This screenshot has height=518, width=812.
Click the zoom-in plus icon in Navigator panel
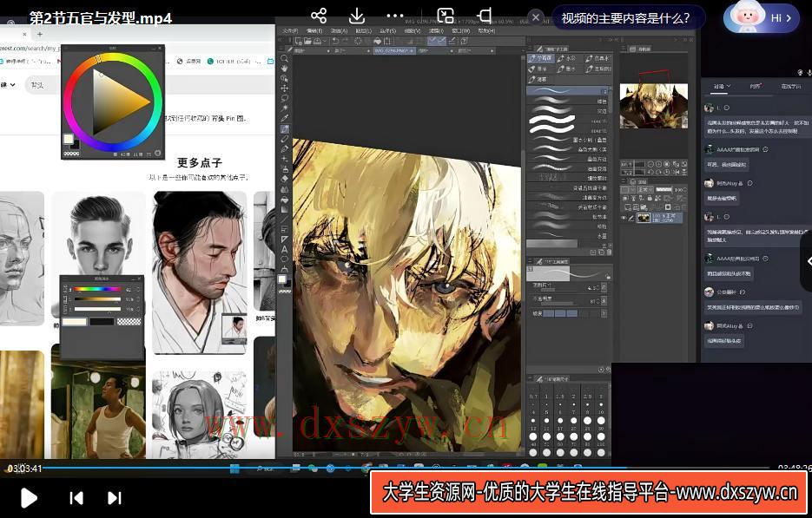(660, 164)
